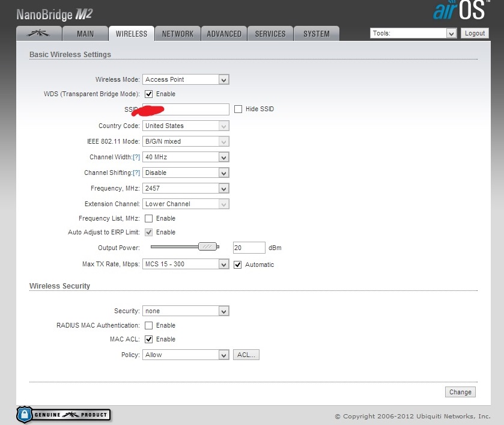This screenshot has height=425, width=504.
Task: Switch to the MAIN tab
Action: (85, 34)
